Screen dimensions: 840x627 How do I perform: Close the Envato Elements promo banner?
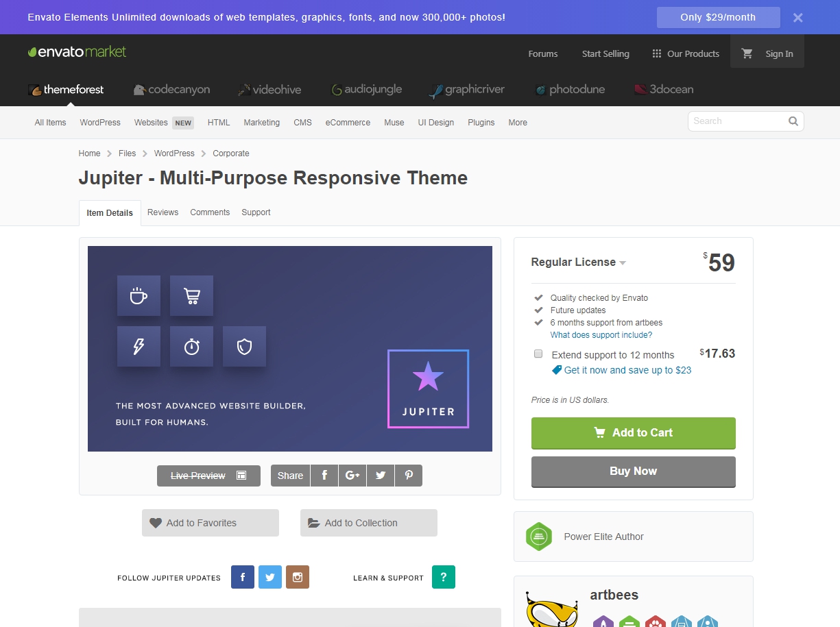pos(797,18)
